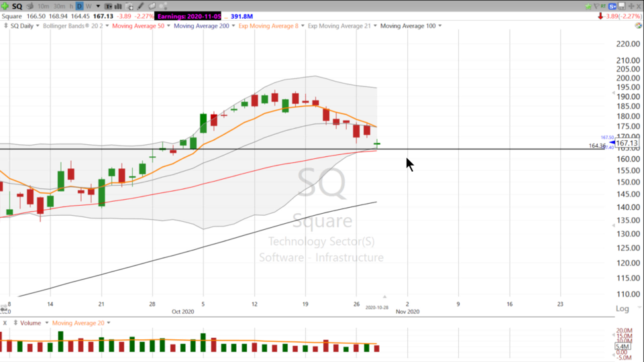Click the Nov 2020 axis label
Screen dimensions: 644x362
pos(407,312)
